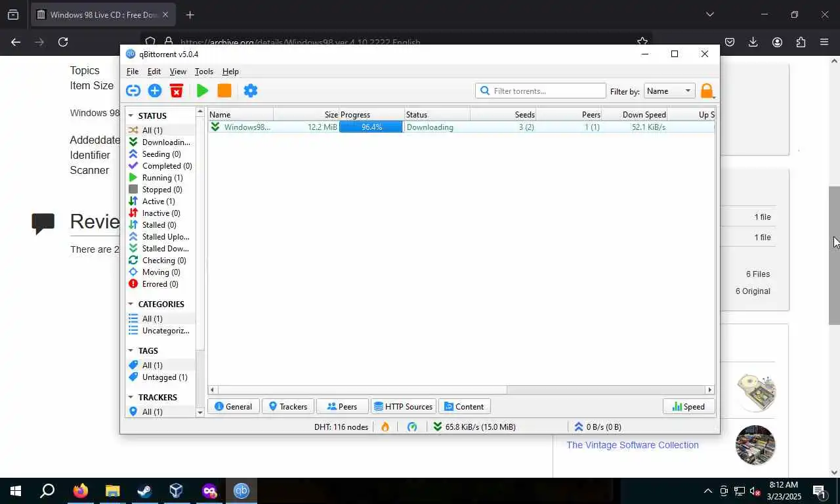Select the Errored (0) status filter
This screenshot has height=504, width=840.
point(160,283)
